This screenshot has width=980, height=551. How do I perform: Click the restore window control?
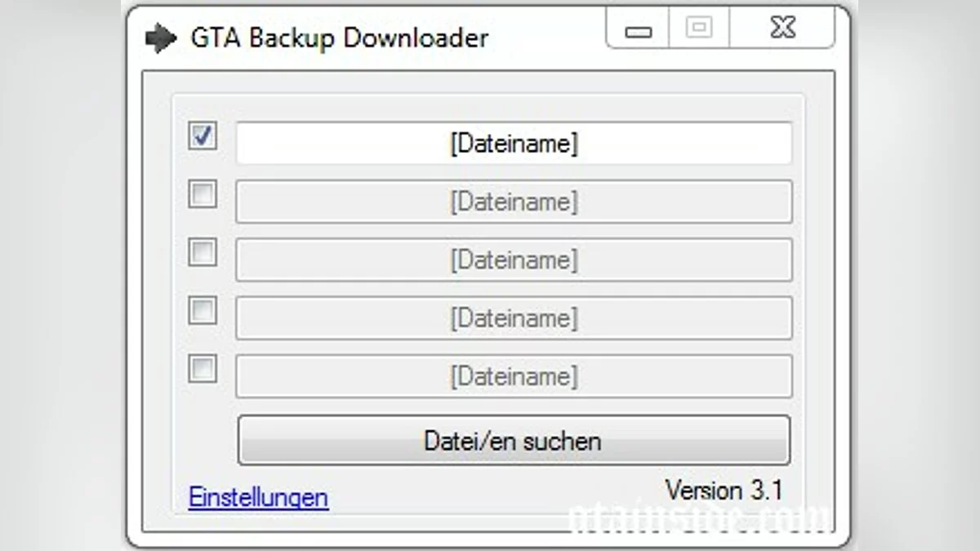pos(700,29)
